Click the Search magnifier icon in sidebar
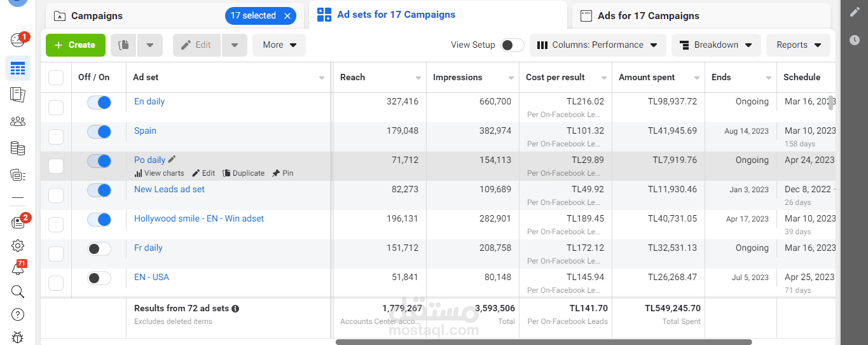 point(18,292)
